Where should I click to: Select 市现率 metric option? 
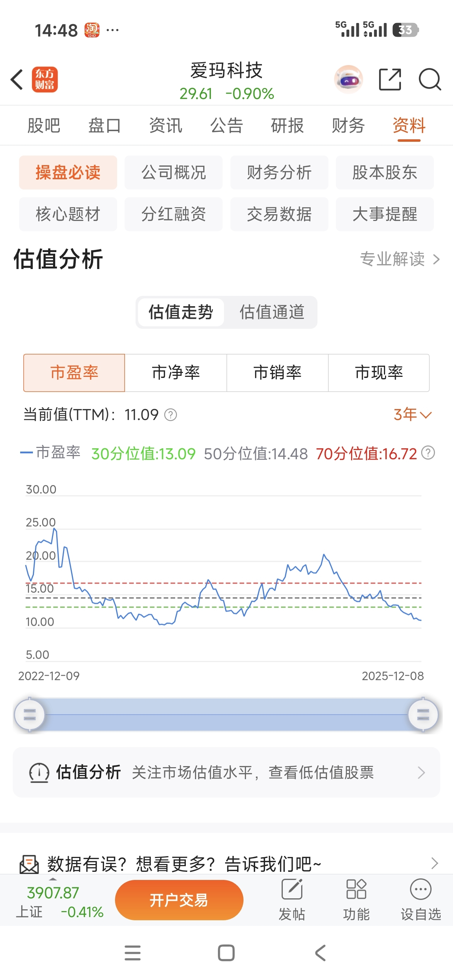(x=379, y=373)
